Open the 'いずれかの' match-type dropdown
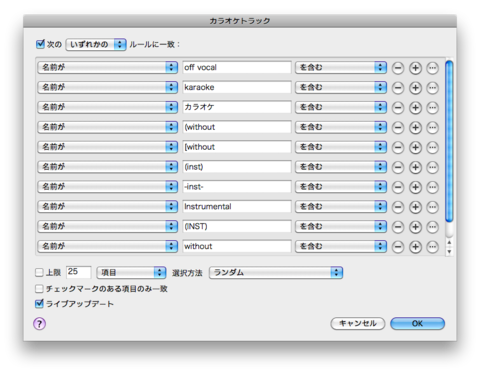 tap(96, 44)
